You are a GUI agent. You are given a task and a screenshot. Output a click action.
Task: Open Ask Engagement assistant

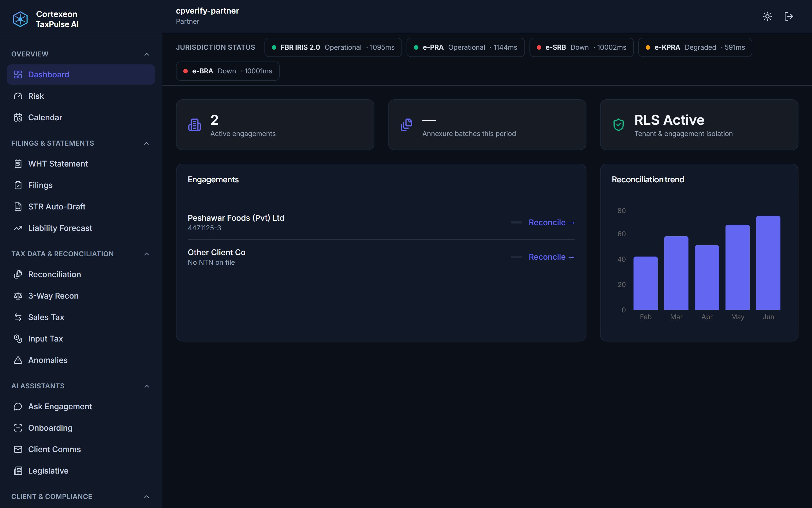81,406
